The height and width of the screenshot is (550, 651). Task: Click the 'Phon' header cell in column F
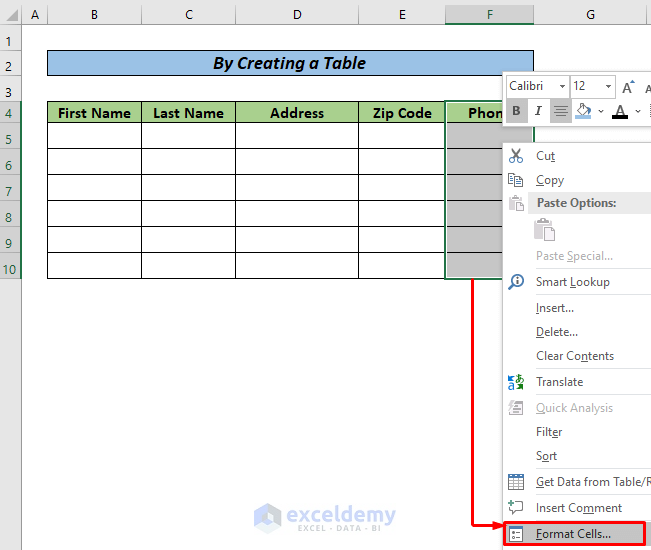(x=474, y=112)
